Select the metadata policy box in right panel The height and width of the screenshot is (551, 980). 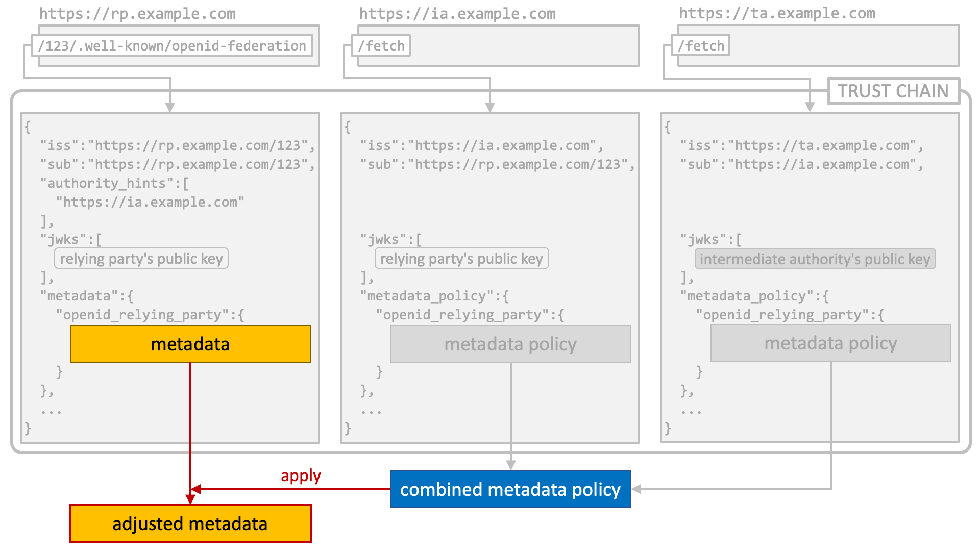831,343
